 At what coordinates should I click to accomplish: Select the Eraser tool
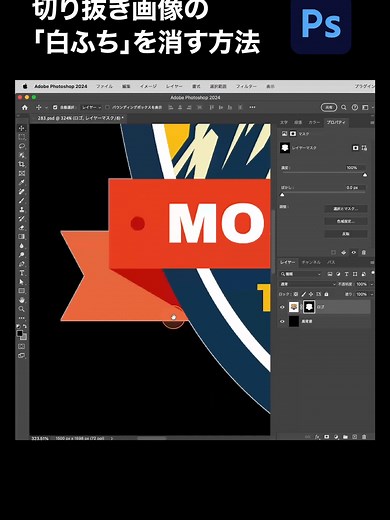22,228
